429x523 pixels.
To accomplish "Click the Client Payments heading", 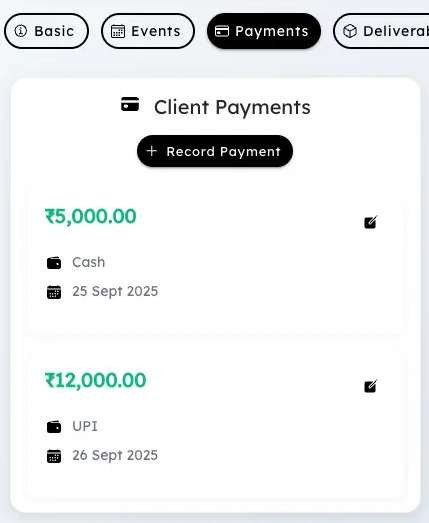I will pos(232,107).
